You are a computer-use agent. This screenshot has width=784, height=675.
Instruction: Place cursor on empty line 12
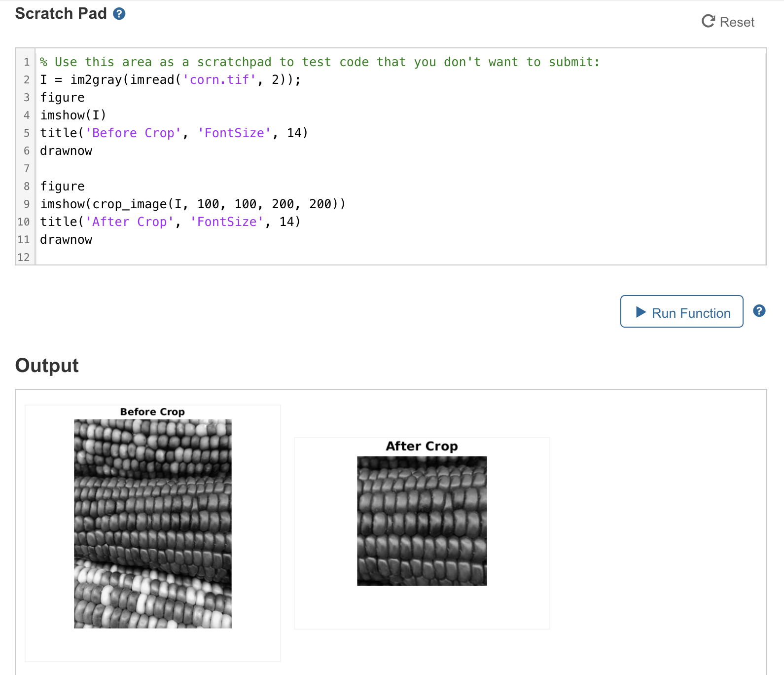tap(197, 257)
